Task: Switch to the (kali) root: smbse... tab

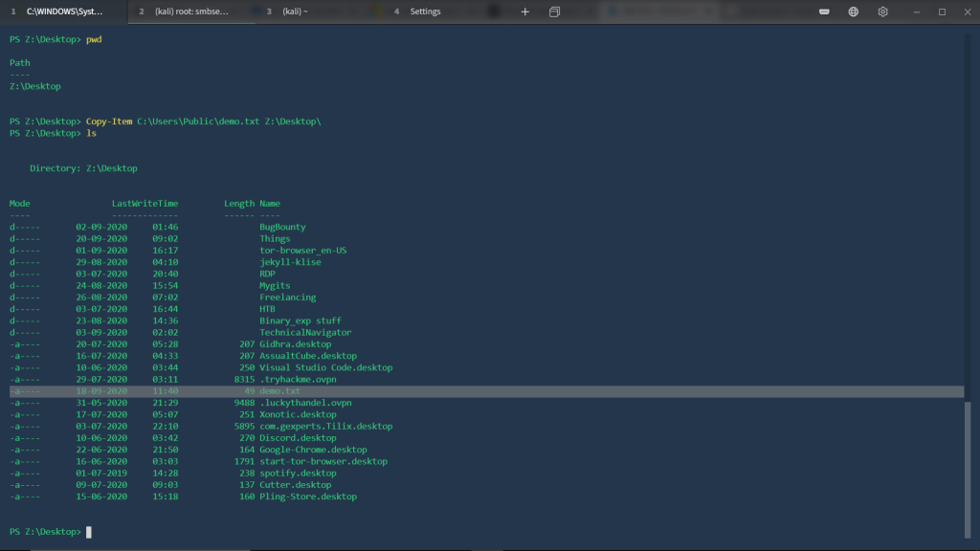Action: (x=191, y=11)
